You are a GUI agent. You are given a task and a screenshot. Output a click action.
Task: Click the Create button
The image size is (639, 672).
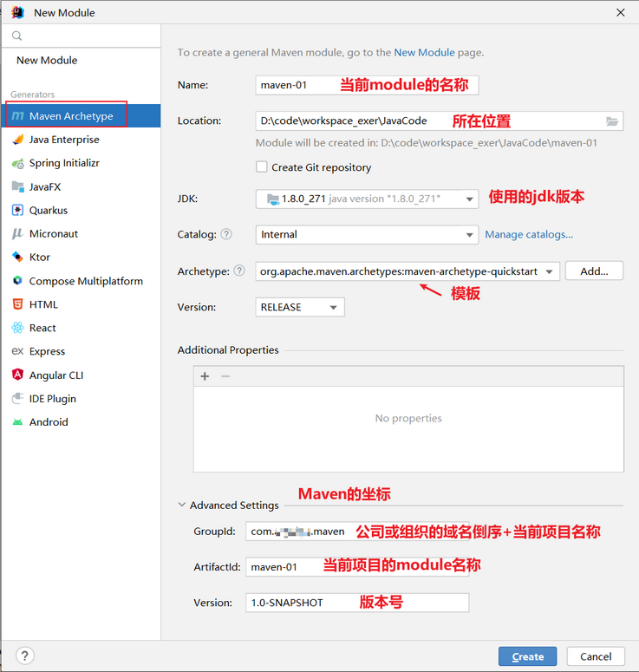click(x=527, y=656)
